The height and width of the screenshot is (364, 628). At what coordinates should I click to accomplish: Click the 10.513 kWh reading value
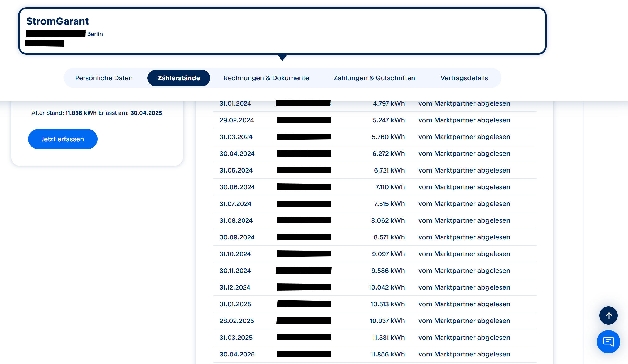click(x=387, y=304)
